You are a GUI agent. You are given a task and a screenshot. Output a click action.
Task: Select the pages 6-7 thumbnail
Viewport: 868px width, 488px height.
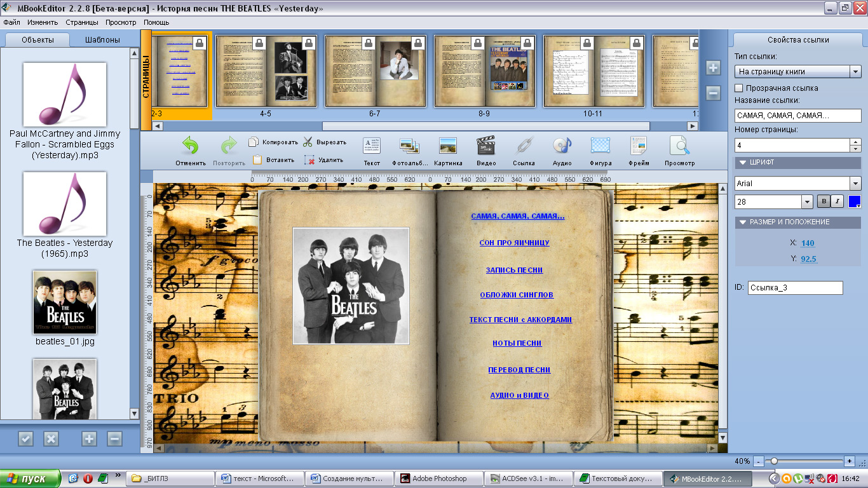point(375,71)
